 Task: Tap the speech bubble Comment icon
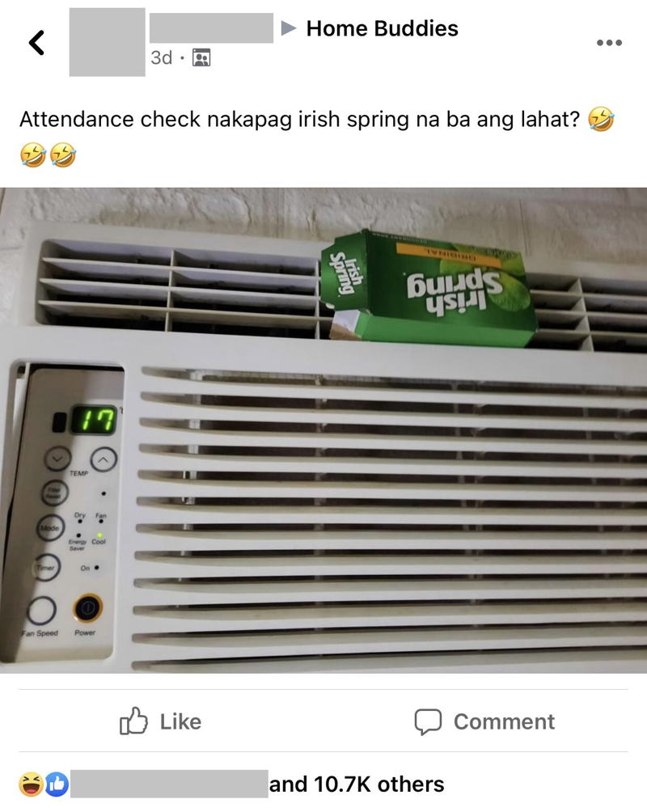(428, 722)
